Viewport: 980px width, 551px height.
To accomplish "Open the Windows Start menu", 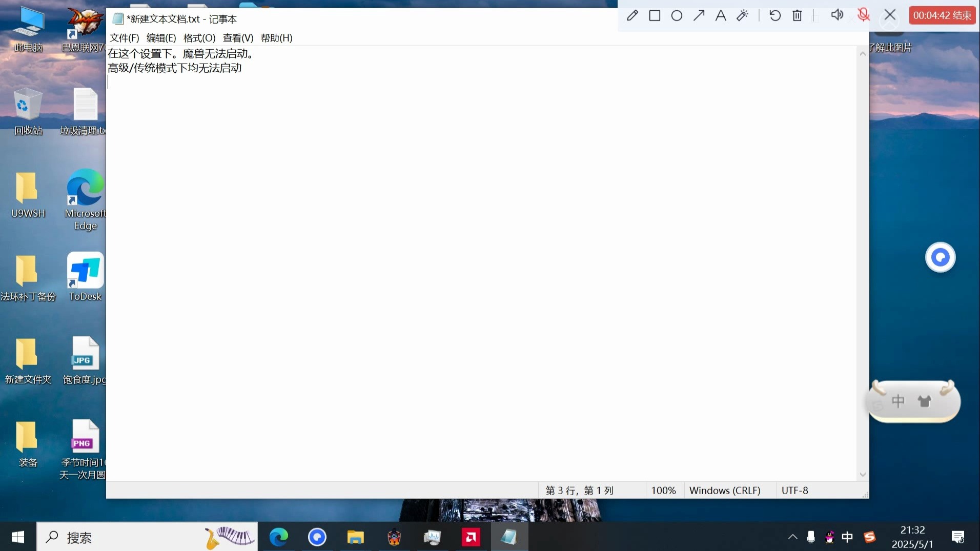I will (18, 537).
